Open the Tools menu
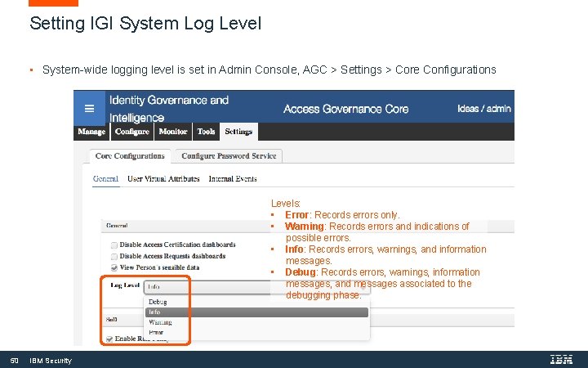This screenshot has width=588, height=368. 207,132
